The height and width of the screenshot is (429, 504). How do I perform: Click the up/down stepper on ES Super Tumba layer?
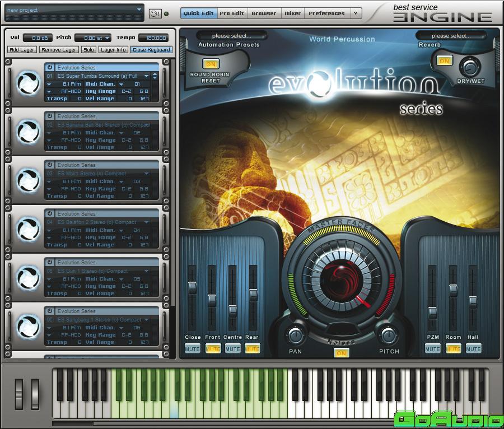155,76
